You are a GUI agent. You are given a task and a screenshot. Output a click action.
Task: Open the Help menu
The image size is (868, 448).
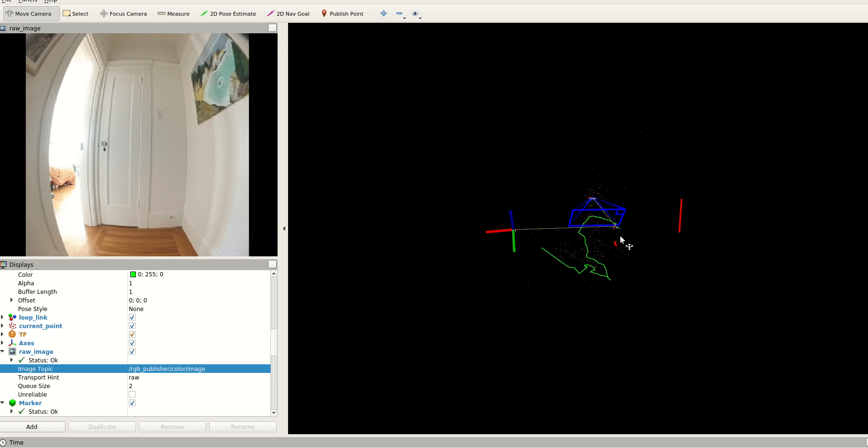50,1
